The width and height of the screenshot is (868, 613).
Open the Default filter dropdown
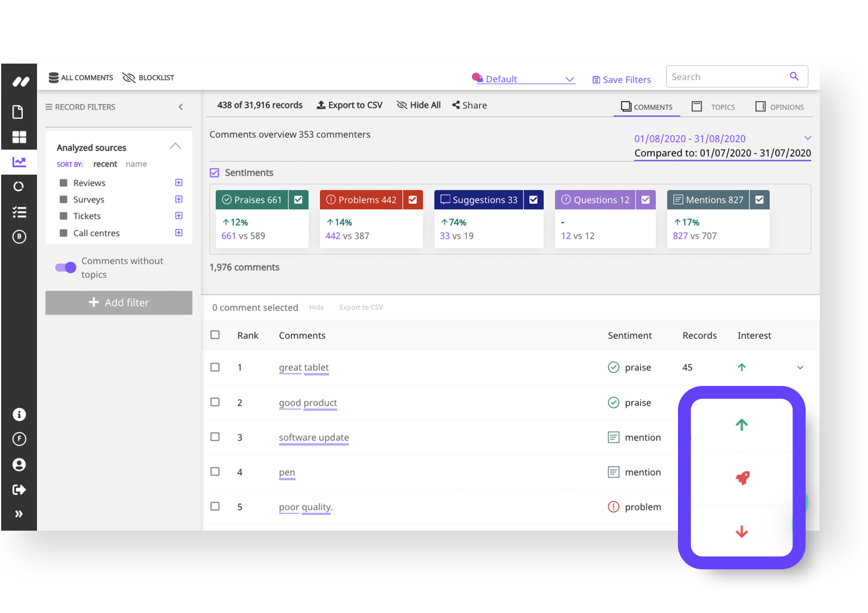[x=570, y=79]
